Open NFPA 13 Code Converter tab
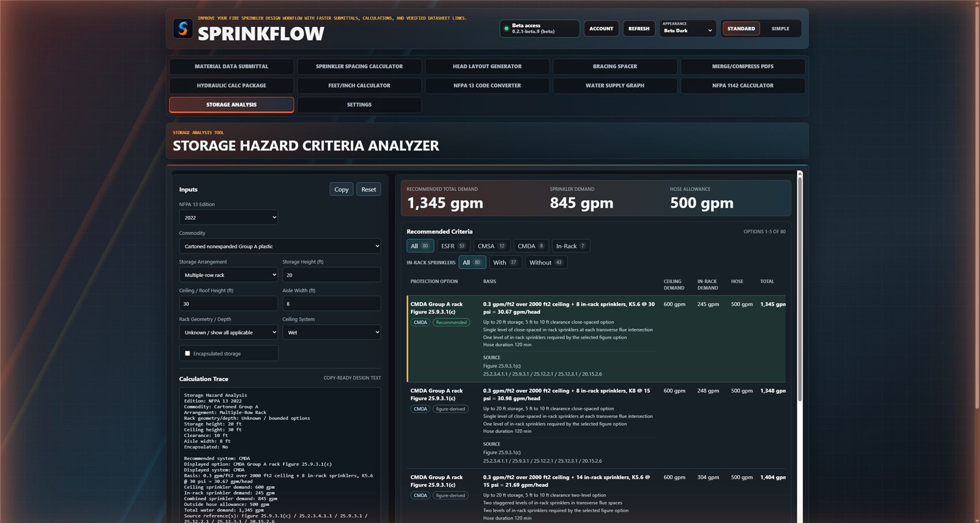 tap(487, 85)
